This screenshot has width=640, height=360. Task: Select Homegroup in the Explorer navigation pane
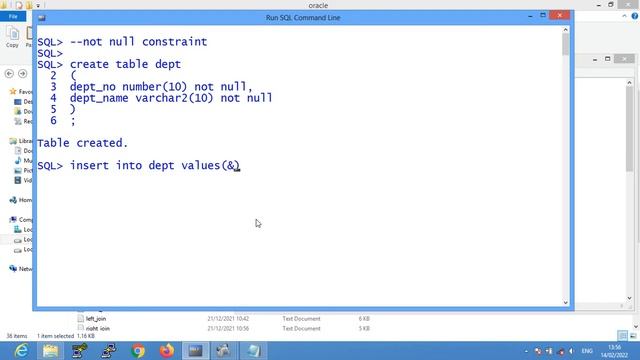point(20,200)
